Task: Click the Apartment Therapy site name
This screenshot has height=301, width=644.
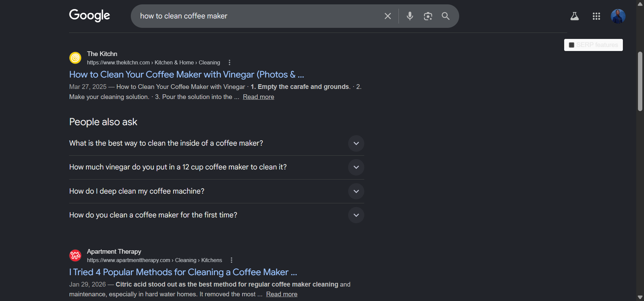Action: coord(114,251)
